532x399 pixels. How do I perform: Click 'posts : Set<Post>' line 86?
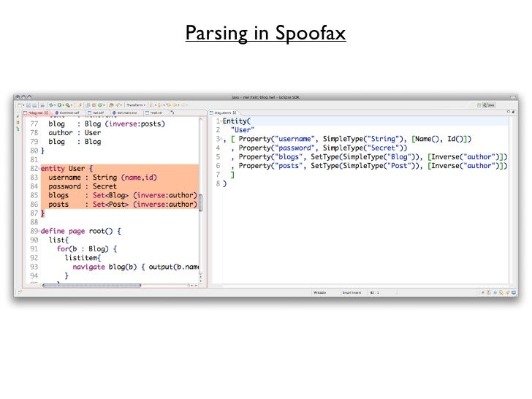click(x=123, y=205)
